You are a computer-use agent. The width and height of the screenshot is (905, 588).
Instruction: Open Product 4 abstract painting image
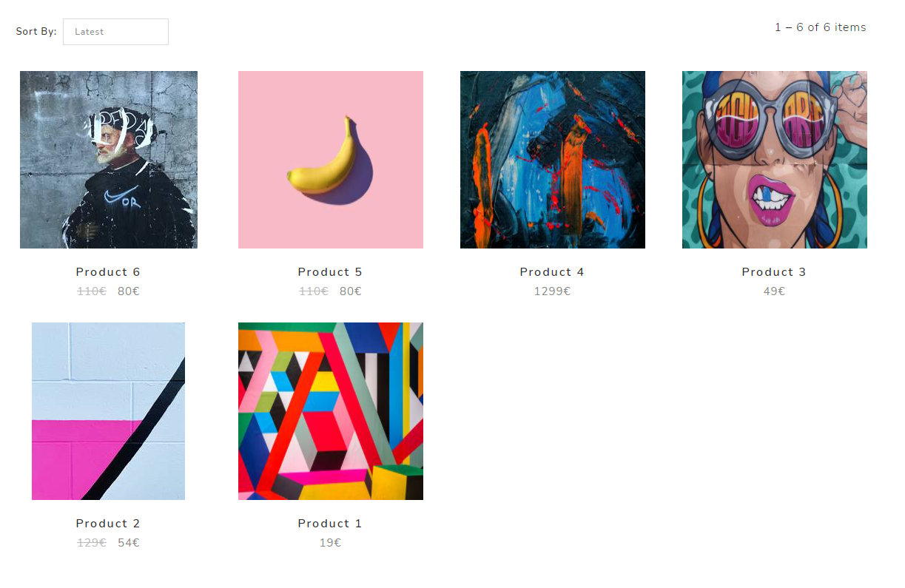click(553, 160)
